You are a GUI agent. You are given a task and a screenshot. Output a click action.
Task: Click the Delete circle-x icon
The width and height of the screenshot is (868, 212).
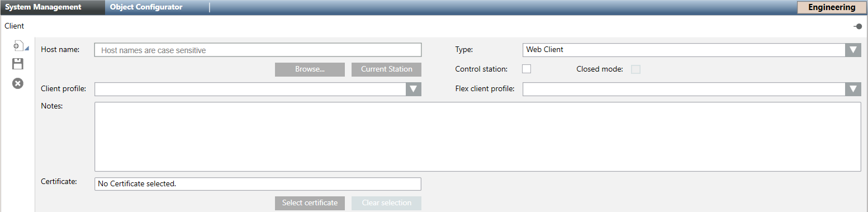point(18,83)
